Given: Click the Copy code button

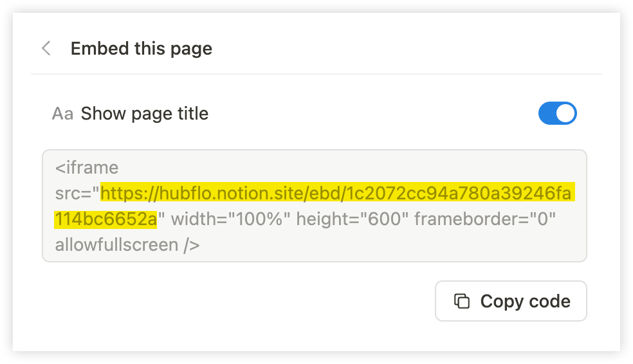Looking at the screenshot, I should click(x=511, y=301).
